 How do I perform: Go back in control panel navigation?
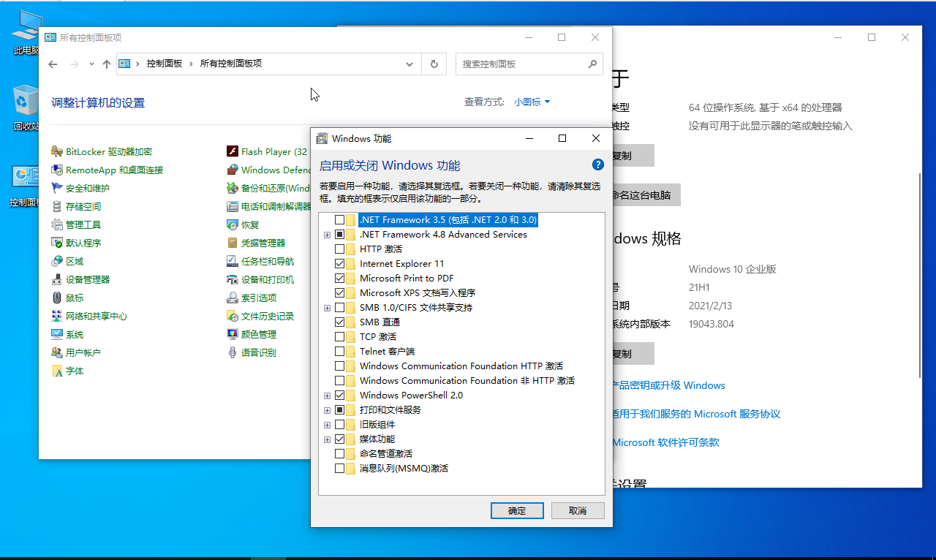point(53,64)
